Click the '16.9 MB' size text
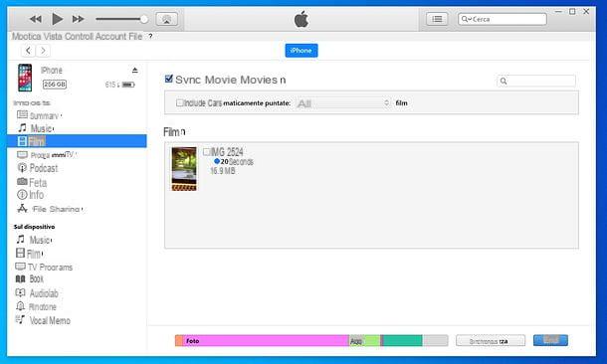The height and width of the screenshot is (364, 607). pos(223,171)
